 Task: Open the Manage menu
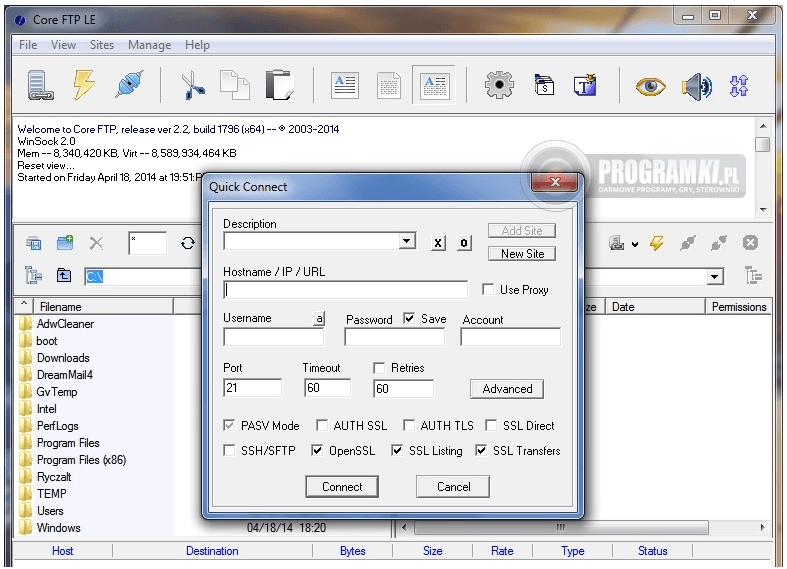tap(150, 45)
